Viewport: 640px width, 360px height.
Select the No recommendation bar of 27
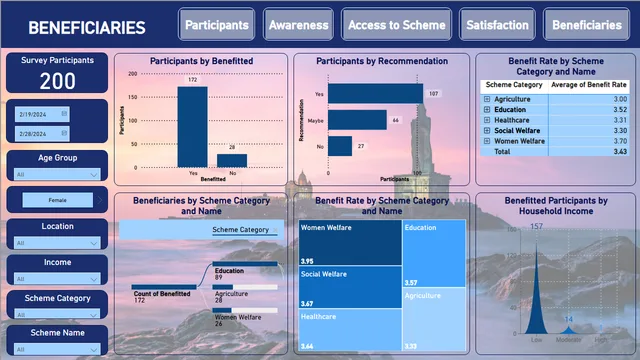click(x=340, y=146)
